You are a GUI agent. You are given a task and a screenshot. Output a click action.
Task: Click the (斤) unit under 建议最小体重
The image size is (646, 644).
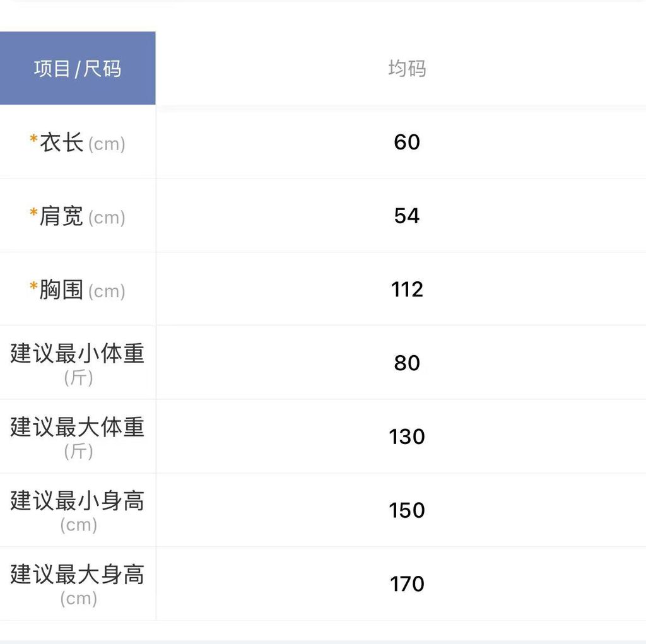tap(78, 378)
